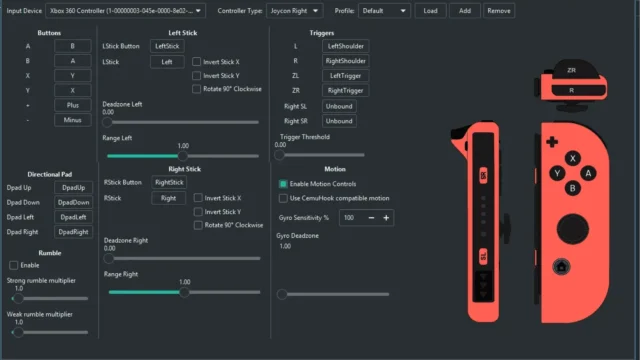Screen dimensions: 640x360
Task: Click the Y button on Joycon image
Action: pos(557,173)
